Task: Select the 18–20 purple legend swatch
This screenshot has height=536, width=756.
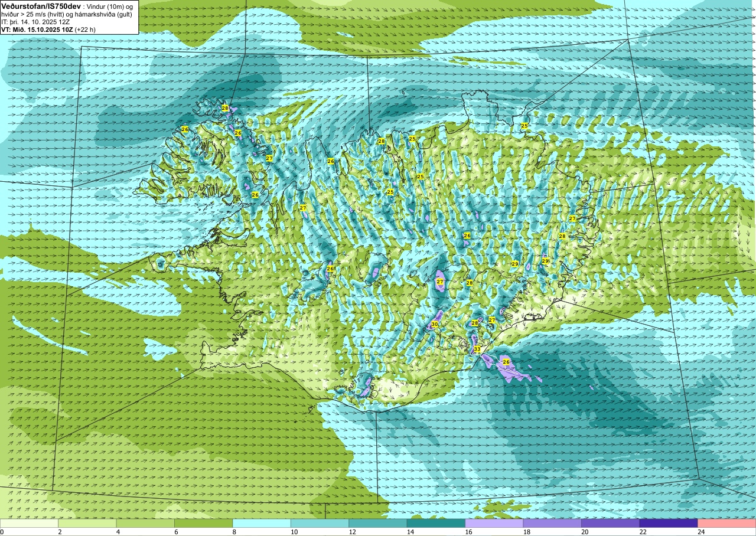Action: click(552, 523)
